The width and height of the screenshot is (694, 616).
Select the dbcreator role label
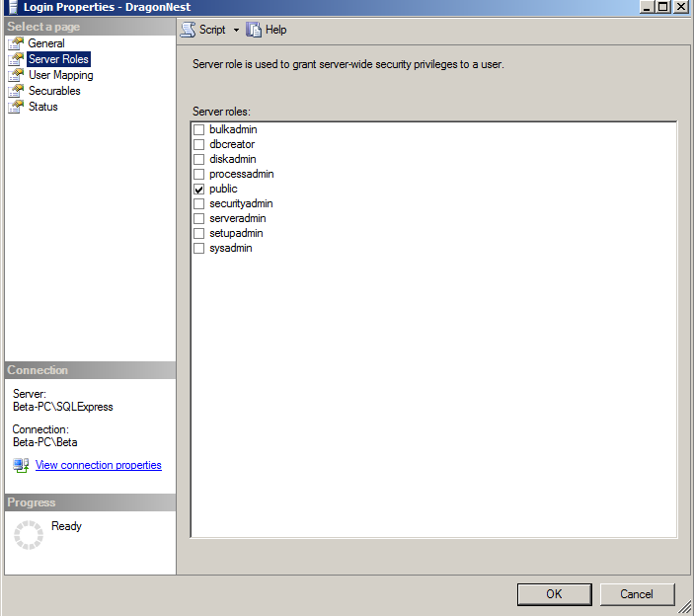[232, 144]
